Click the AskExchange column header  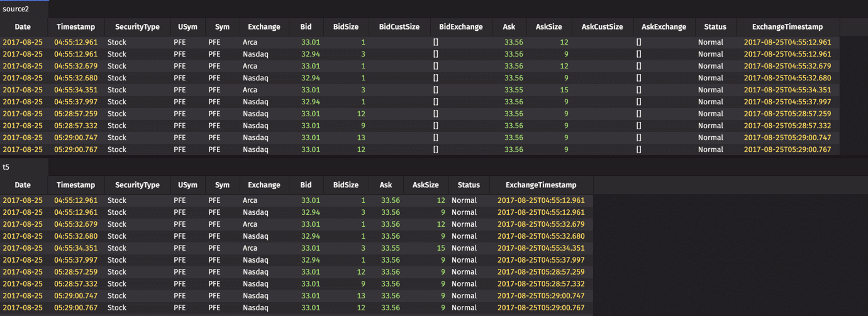coord(664,27)
